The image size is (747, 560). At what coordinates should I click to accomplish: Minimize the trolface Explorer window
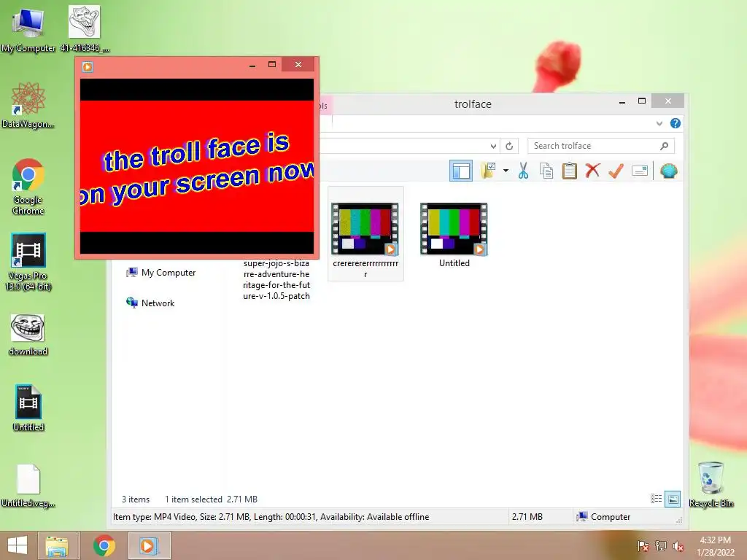tap(622, 101)
